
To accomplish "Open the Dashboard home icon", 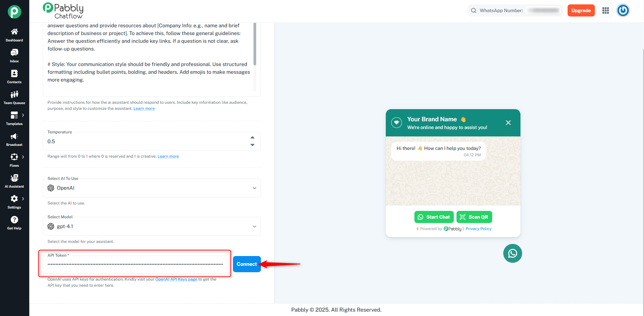I will 14,32.
